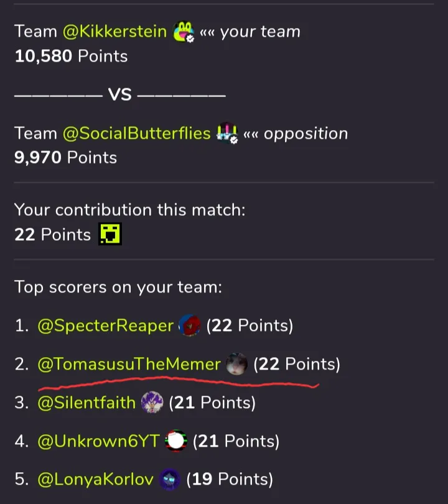Click the 9,970 Points opposition score
The image size is (448, 504).
[65, 157]
